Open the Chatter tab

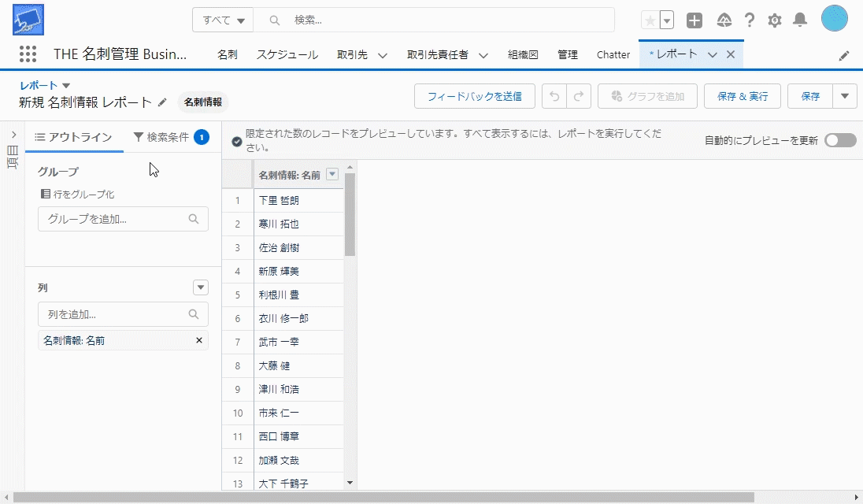coord(613,54)
